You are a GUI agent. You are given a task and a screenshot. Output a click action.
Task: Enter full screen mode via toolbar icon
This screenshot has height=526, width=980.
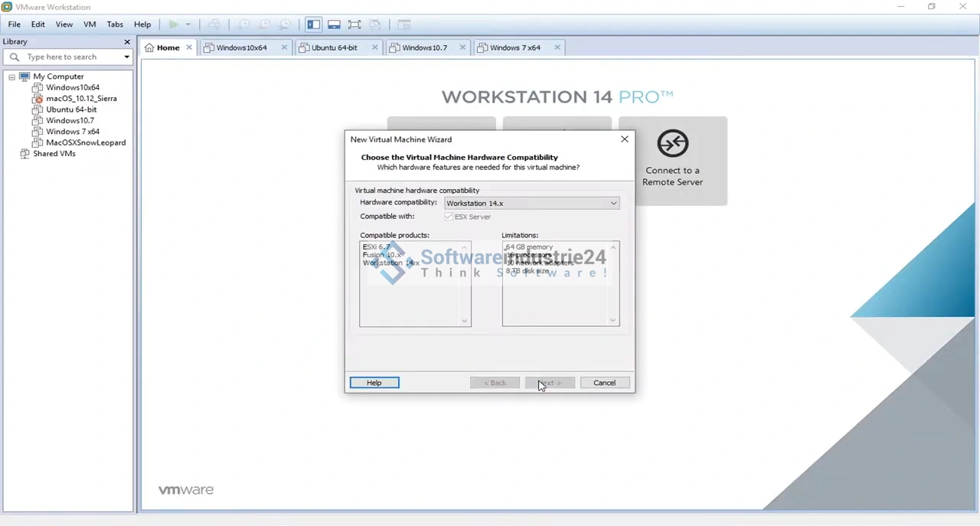pyautogui.click(x=354, y=25)
